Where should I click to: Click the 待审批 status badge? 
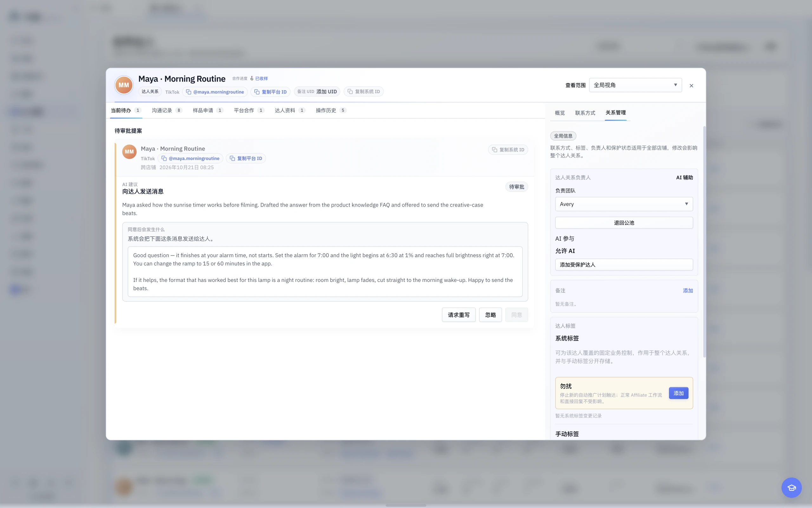[516, 187]
